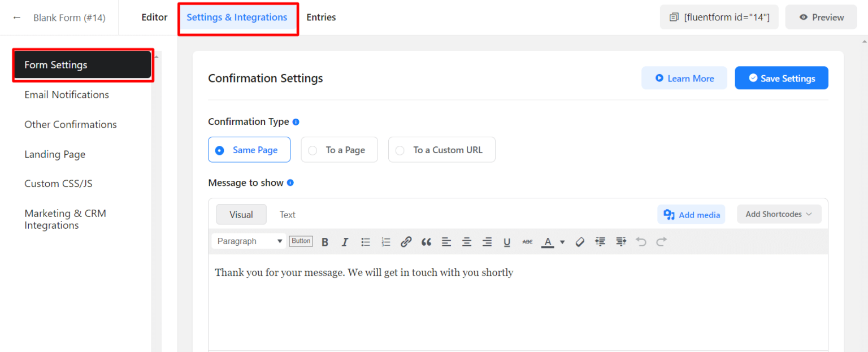Apply strikethrough formatting
The image size is (868, 352).
[x=527, y=241]
